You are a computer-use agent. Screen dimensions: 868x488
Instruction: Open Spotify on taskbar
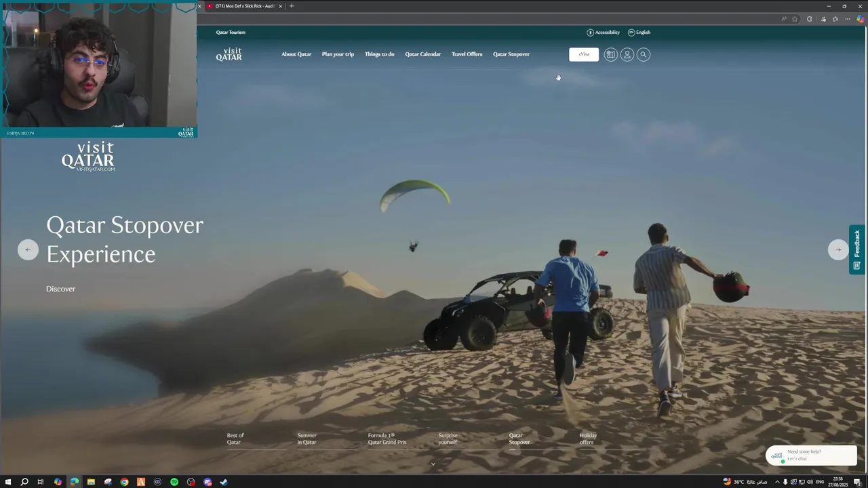174,482
